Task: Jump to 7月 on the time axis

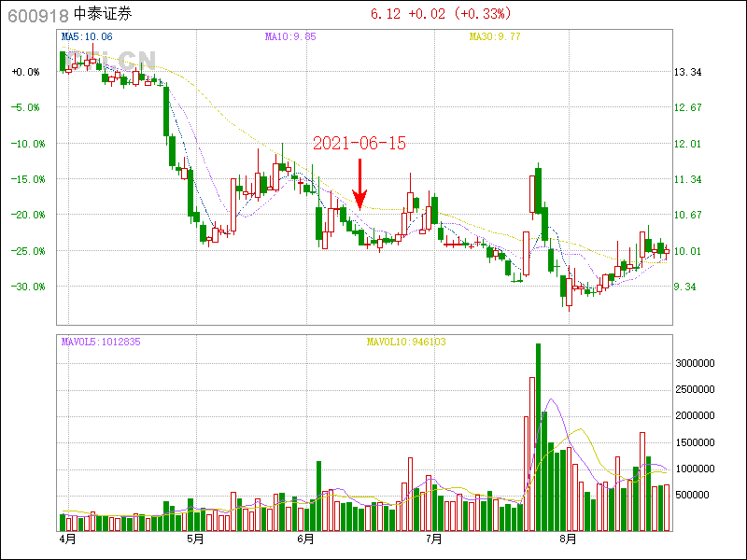Action: (x=433, y=539)
